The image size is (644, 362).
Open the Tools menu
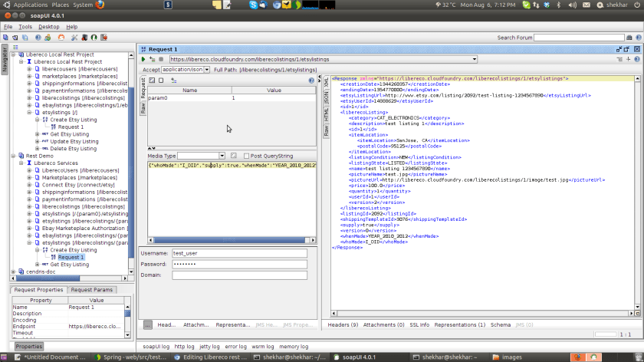(x=25, y=27)
